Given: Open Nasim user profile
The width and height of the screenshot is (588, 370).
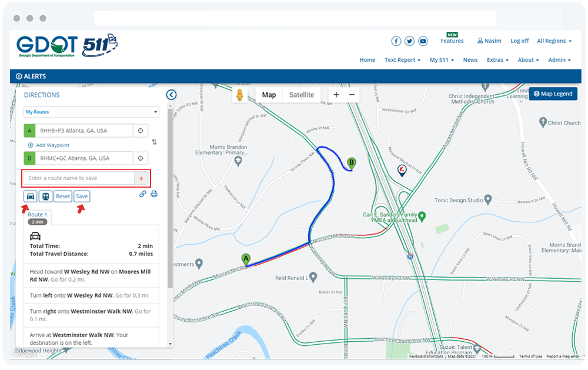Looking at the screenshot, I should (489, 41).
